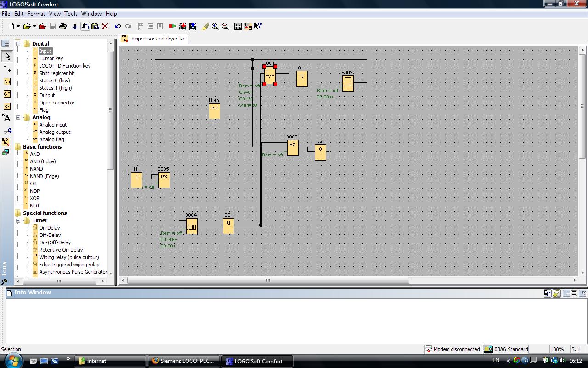Choose the Connect tool in the left toolbar
This screenshot has width=588, height=368.
7,69
